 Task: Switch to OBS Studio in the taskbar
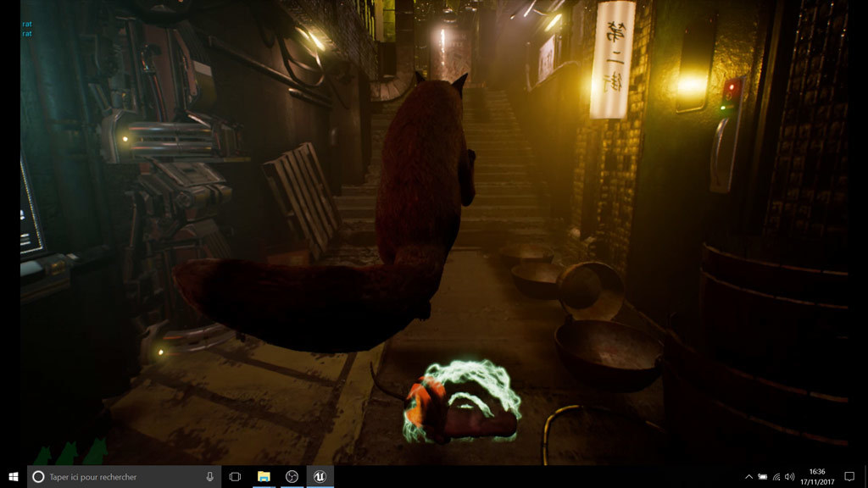coord(292,476)
